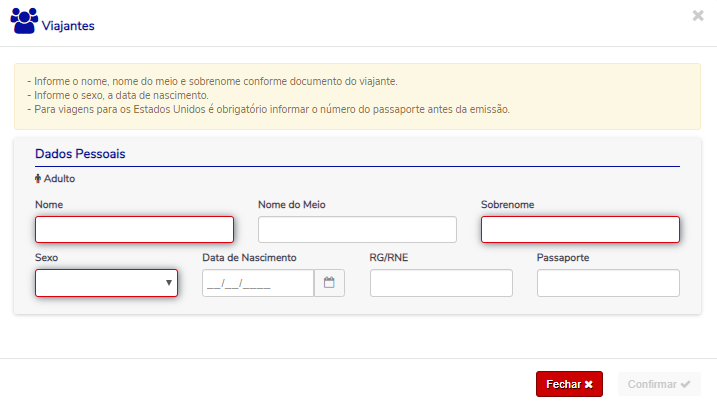Click the Confirmar button
Image resolution: width=717 pixels, height=401 pixels.
[x=659, y=384]
